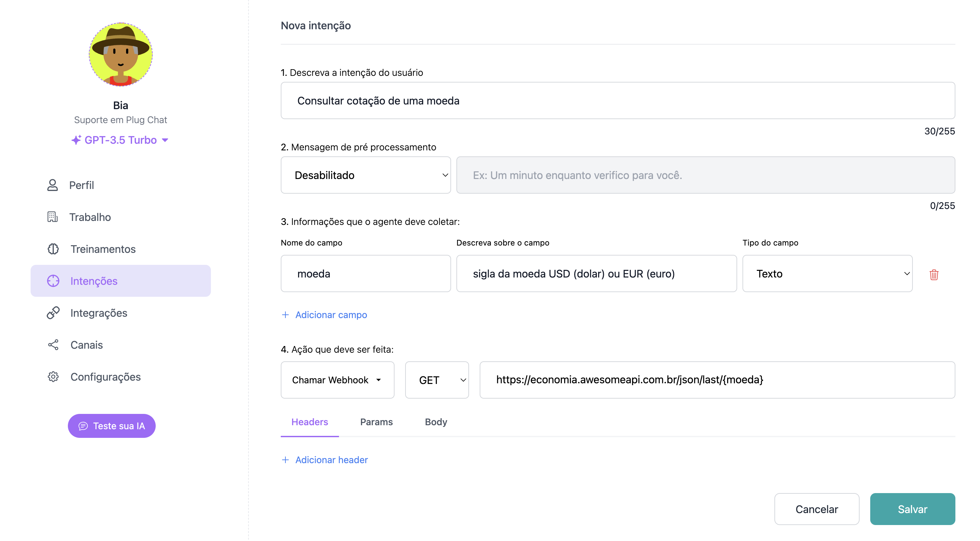Screen dimensions: 980x541
Task: Change the GET method selector
Action: [437, 380]
